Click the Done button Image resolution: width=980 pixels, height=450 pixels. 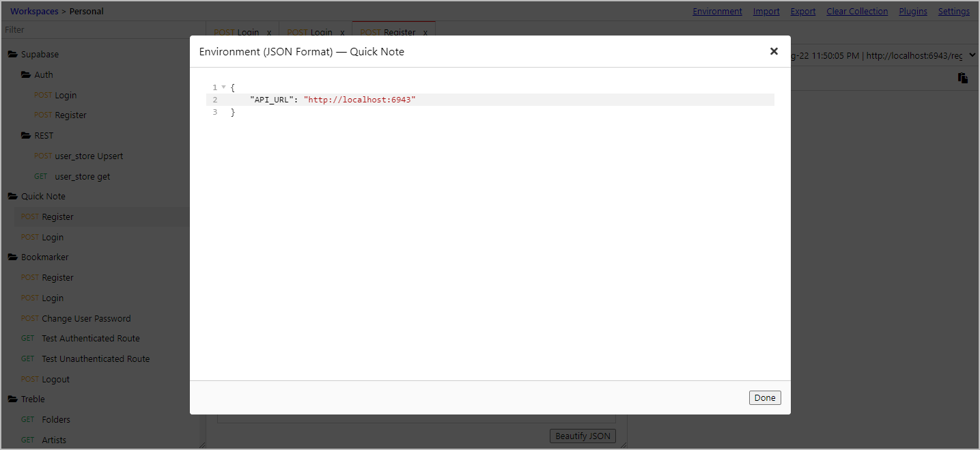pyautogui.click(x=765, y=398)
